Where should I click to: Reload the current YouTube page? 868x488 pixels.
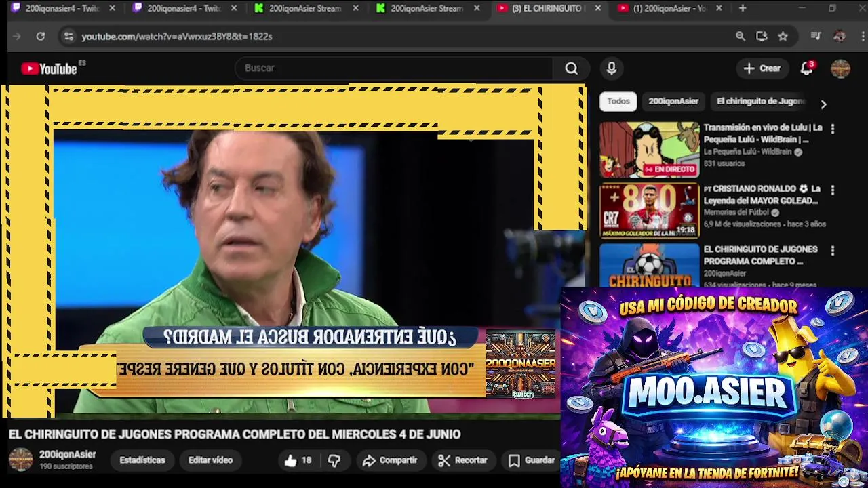click(x=41, y=37)
